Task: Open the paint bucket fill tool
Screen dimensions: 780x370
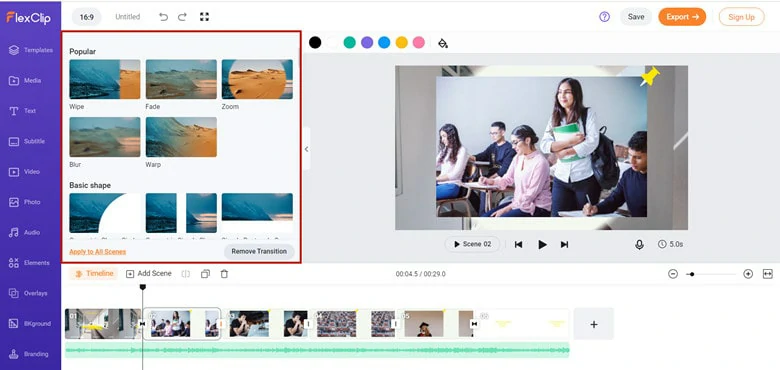Action: pos(443,43)
